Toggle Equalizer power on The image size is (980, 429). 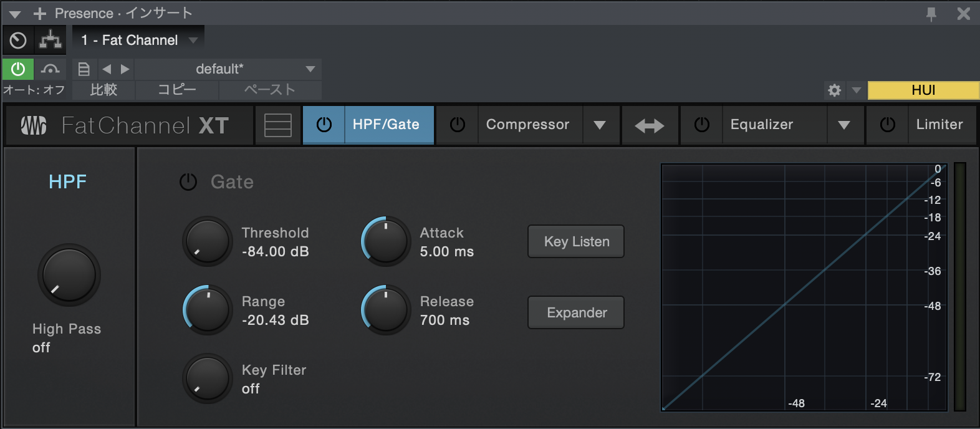click(x=702, y=125)
